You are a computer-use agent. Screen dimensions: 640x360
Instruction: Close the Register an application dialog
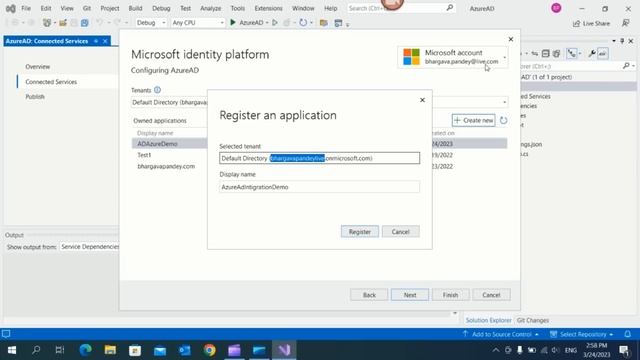click(x=422, y=100)
